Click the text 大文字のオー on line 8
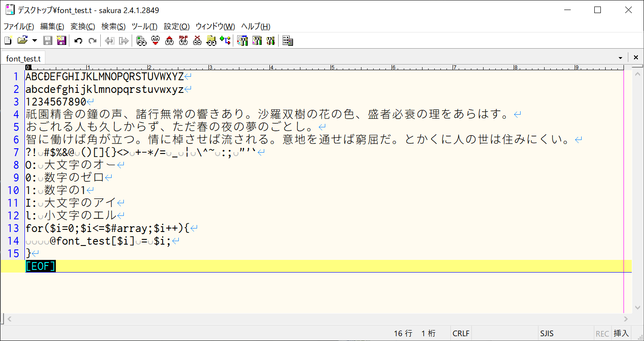Image resolution: width=644 pixels, height=341 pixels. (80, 165)
